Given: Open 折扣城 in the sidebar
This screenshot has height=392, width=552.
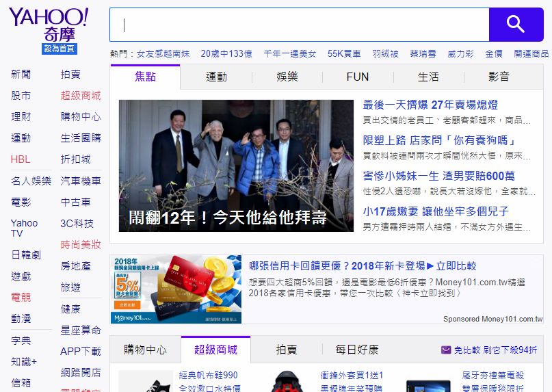Looking at the screenshot, I should [75, 159].
